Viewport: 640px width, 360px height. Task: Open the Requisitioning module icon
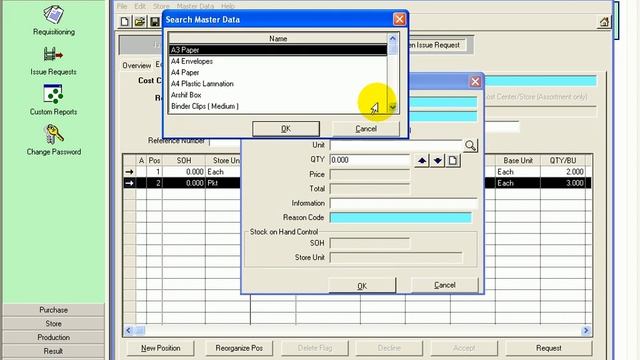pyautogui.click(x=53, y=15)
